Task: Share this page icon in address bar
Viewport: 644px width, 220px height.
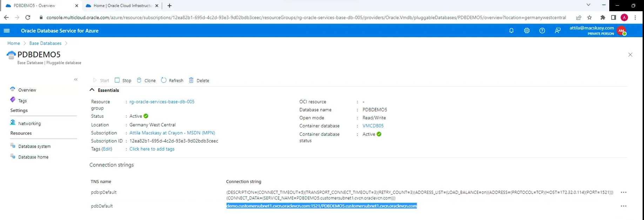Action: coord(578,17)
